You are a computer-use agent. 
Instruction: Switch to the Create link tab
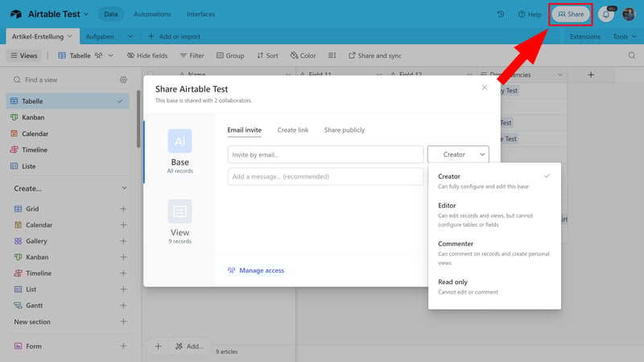(293, 130)
